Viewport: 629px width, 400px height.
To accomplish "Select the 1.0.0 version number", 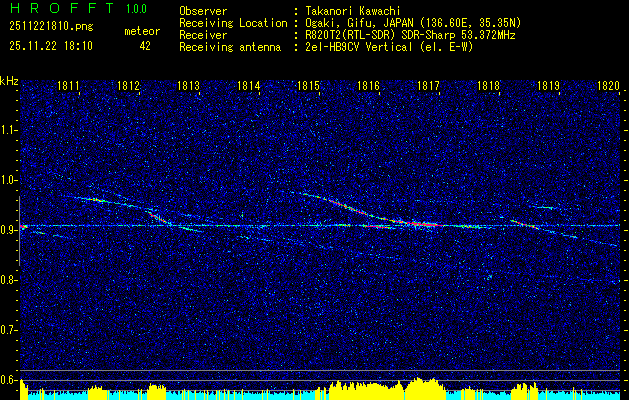I will [136, 10].
